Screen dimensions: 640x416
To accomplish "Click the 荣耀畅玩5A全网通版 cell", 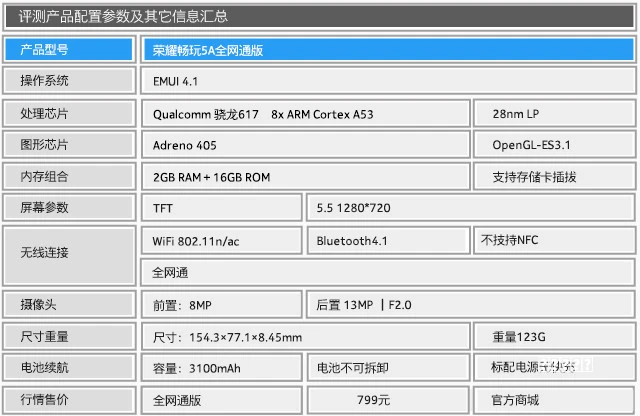I will [388, 50].
